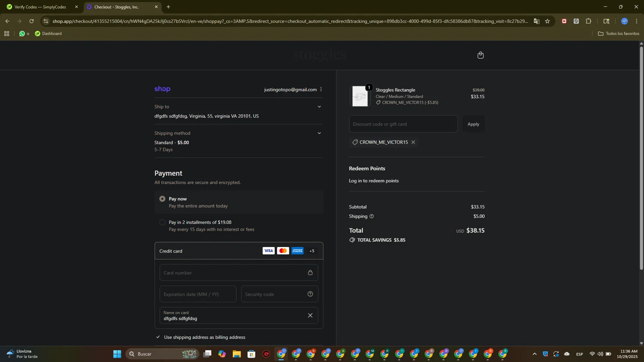This screenshot has height=362, width=644.
Task: Open the clock and date 11:36 AM
Action: point(627,354)
